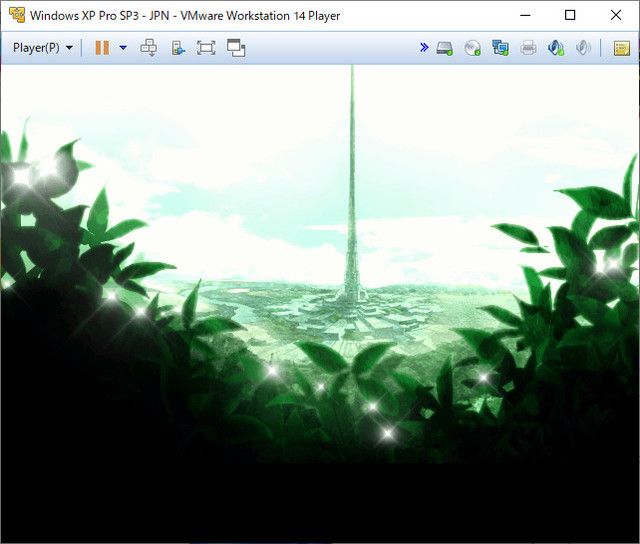Click the printer device icon
The width and height of the screenshot is (640, 544).
pyautogui.click(x=528, y=48)
